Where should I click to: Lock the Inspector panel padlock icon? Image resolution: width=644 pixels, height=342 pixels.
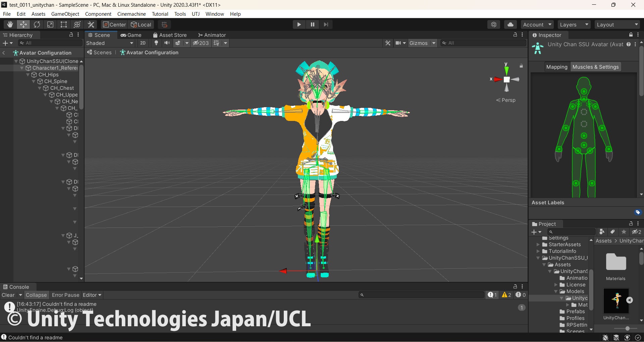pyautogui.click(x=631, y=35)
